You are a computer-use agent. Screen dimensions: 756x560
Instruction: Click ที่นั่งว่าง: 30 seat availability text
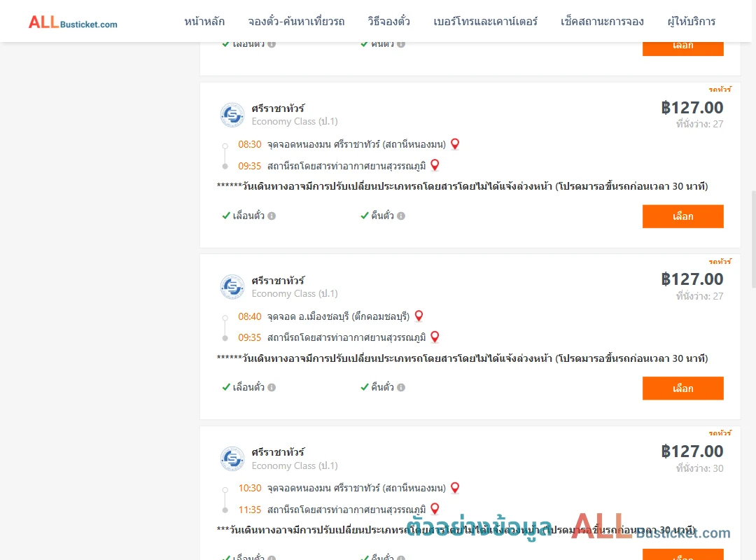tap(699, 468)
